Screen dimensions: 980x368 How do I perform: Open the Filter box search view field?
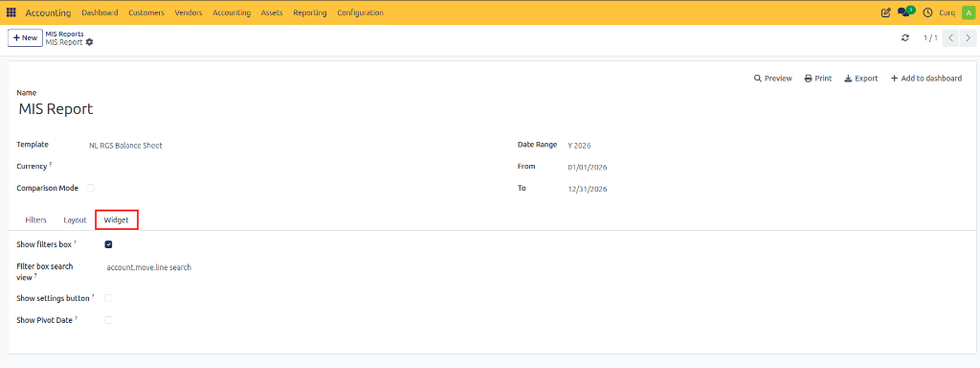[148, 267]
